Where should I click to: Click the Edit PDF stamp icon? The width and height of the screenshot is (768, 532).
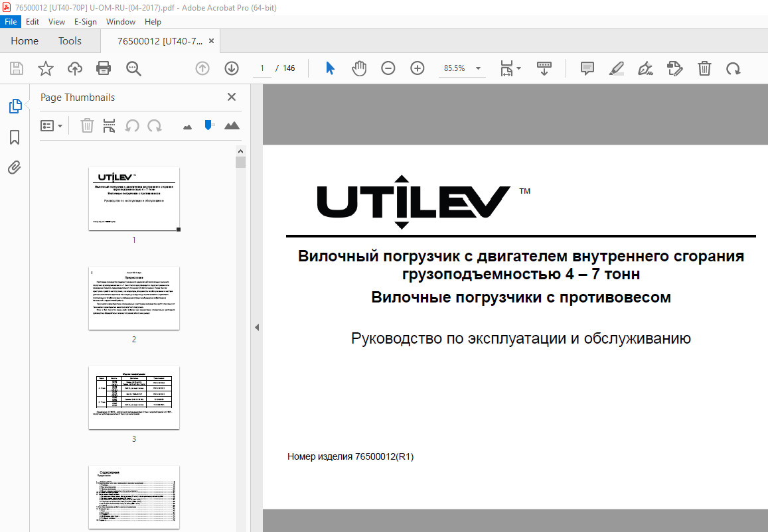[x=675, y=68]
